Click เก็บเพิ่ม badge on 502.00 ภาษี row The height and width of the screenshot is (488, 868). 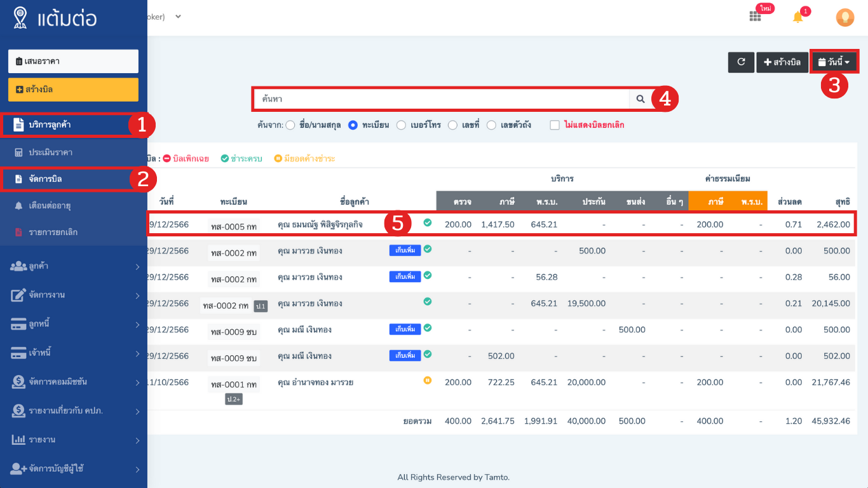click(x=405, y=355)
